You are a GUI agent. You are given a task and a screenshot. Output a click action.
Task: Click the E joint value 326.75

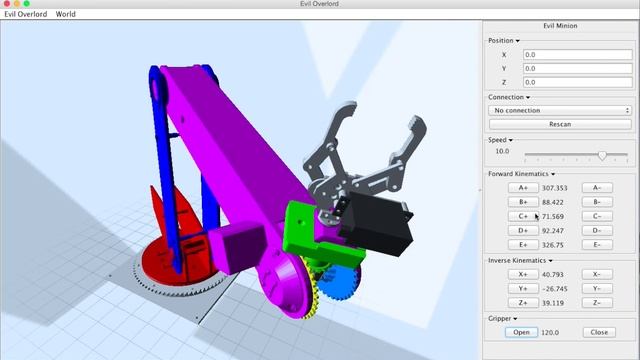click(x=553, y=245)
